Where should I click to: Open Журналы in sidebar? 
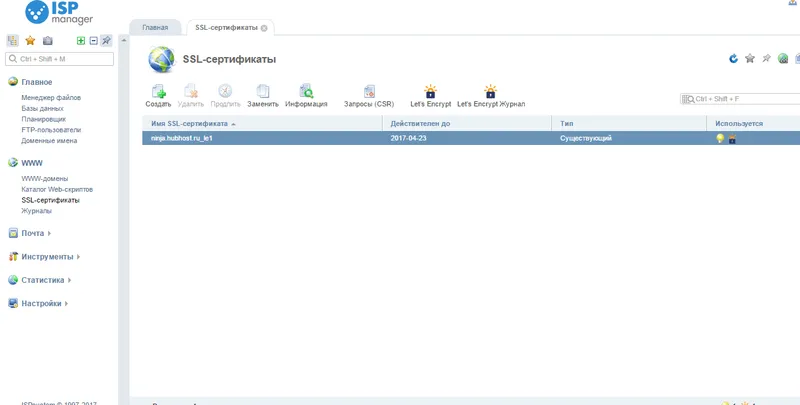pyautogui.click(x=36, y=211)
